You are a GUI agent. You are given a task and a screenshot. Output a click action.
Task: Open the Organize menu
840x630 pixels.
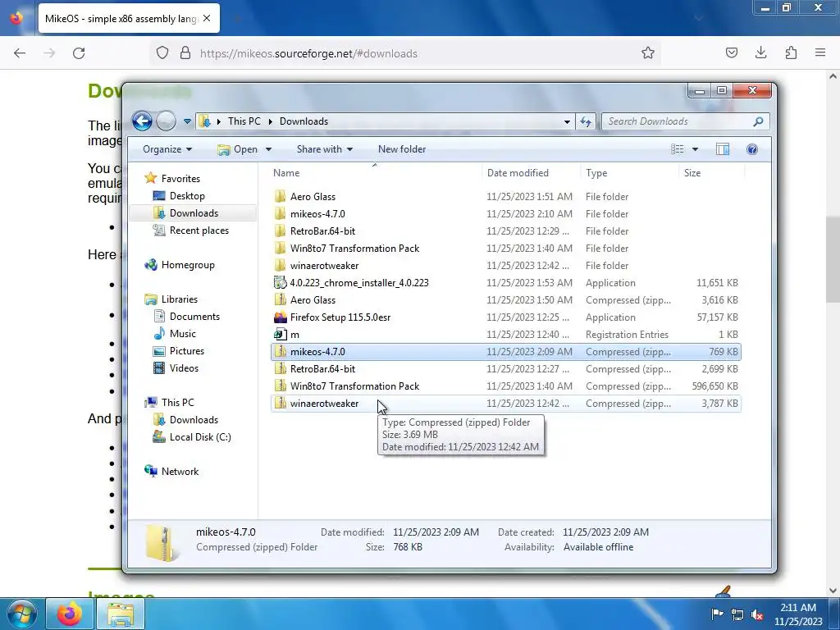click(167, 149)
